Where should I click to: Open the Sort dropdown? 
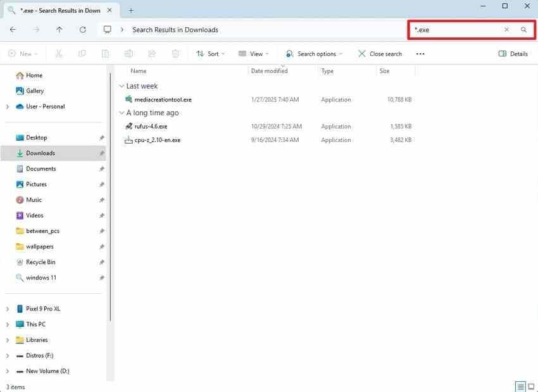[210, 54]
